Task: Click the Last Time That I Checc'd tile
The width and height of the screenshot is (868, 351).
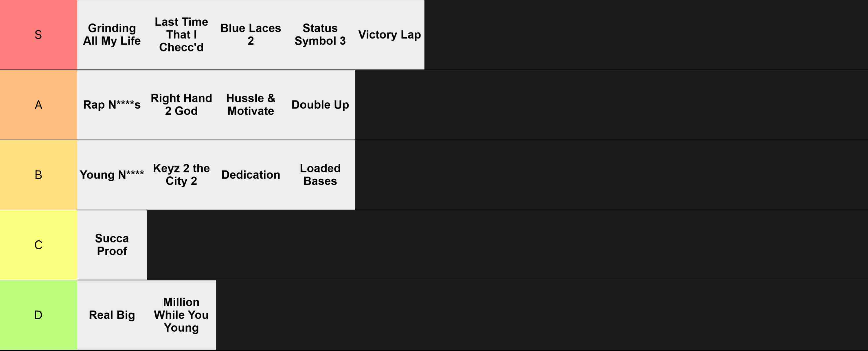Action: click(x=181, y=35)
